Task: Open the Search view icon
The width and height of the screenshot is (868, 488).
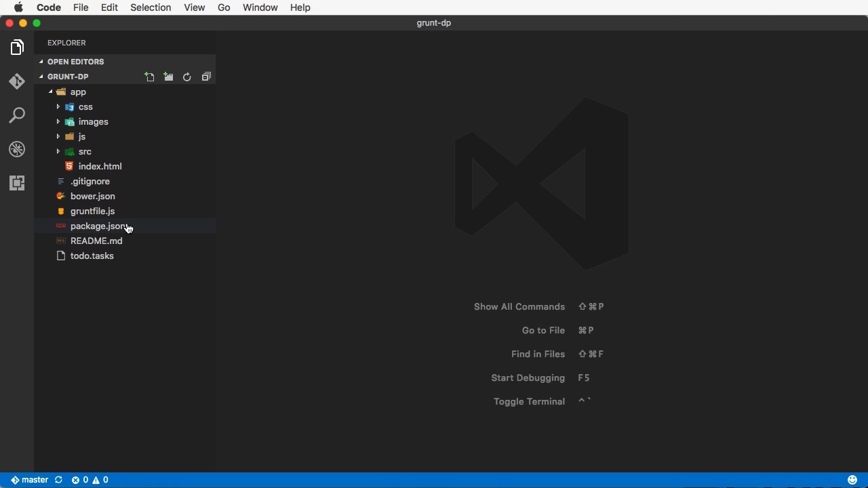Action: coord(17,115)
